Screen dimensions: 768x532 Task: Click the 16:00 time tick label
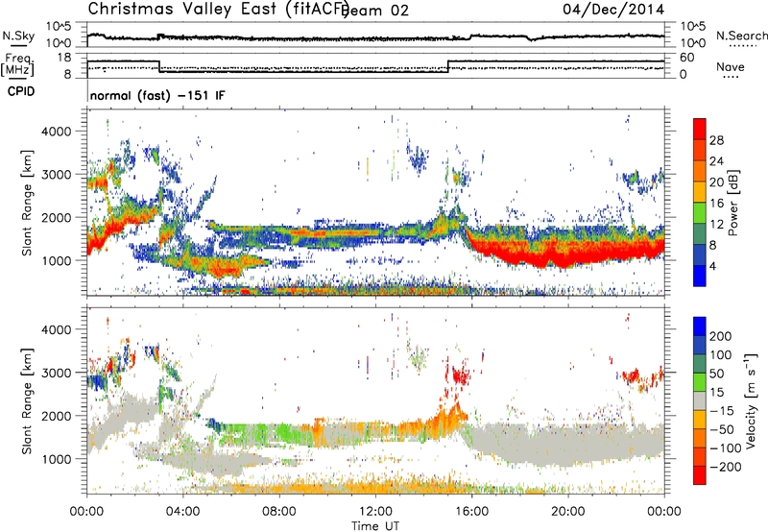click(472, 512)
